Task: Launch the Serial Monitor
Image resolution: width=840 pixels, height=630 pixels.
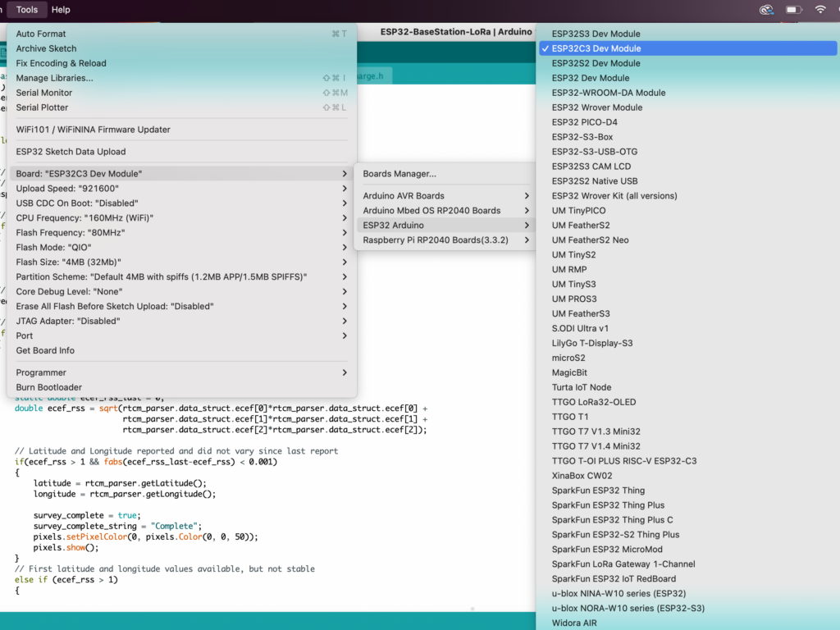Action: click(x=181, y=93)
